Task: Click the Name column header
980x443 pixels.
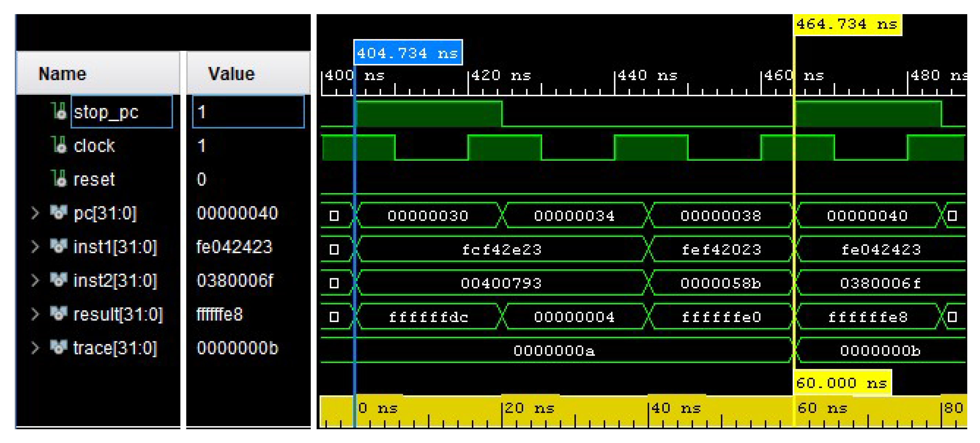Action: point(62,73)
